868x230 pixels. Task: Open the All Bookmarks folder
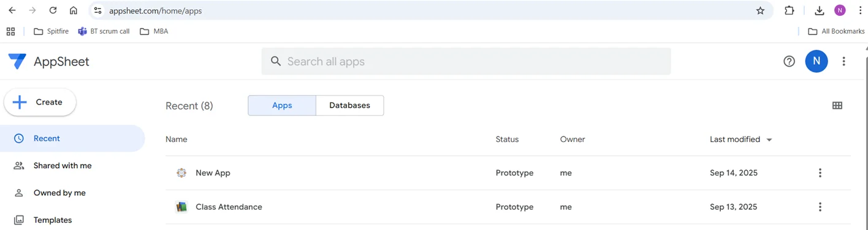coord(836,31)
